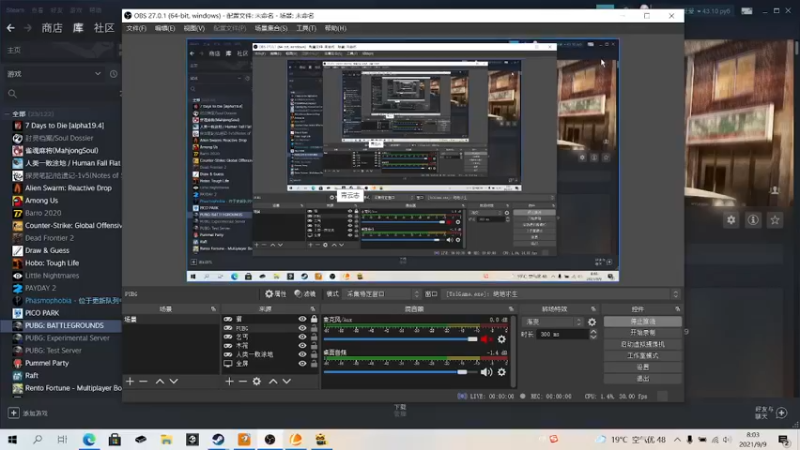Image resolution: width=800 pixels, height=450 pixels.
Task: Open game info icon in Steam game page
Action: (753, 220)
